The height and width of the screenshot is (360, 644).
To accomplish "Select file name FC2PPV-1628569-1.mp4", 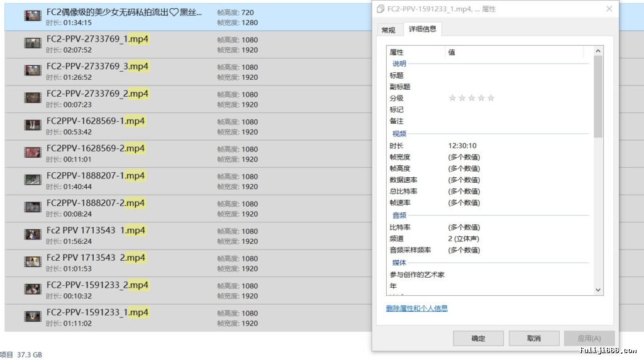I will click(96, 121).
